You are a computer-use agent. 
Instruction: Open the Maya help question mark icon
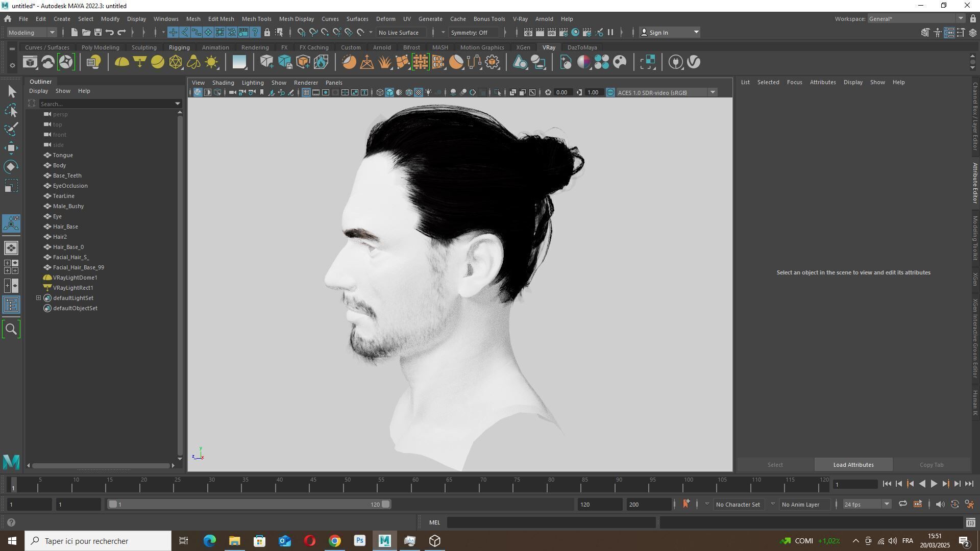pos(11,522)
